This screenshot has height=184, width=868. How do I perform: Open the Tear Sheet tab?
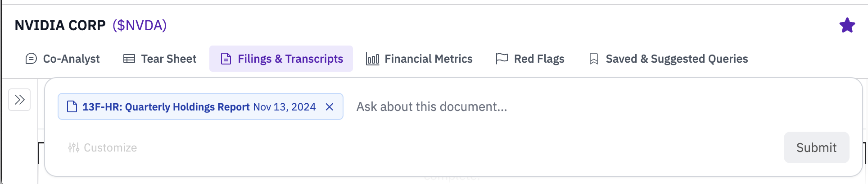pyautogui.click(x=169, y=59)
